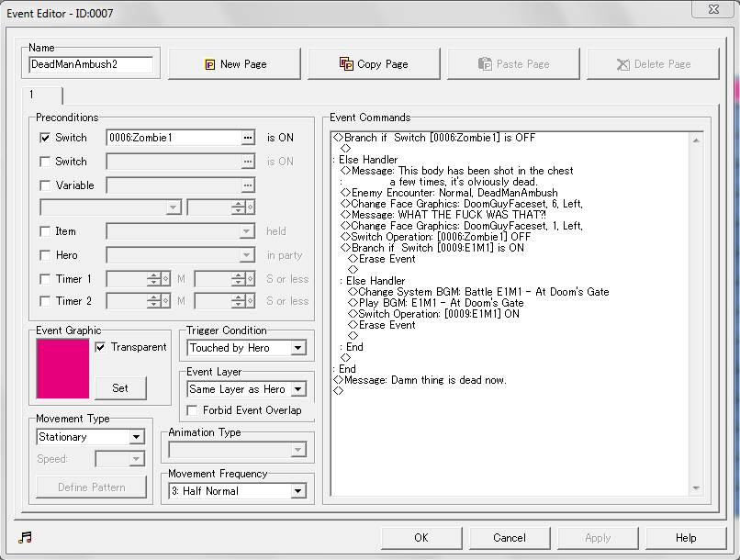Screen dimensions: 740x560
Task: Click the Copy Page button
Action: pos(374,64)
